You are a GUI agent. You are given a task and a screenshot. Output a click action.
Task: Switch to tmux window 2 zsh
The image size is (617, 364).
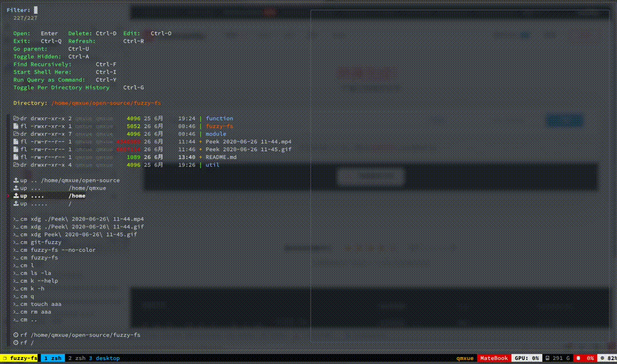click(77, 358)
